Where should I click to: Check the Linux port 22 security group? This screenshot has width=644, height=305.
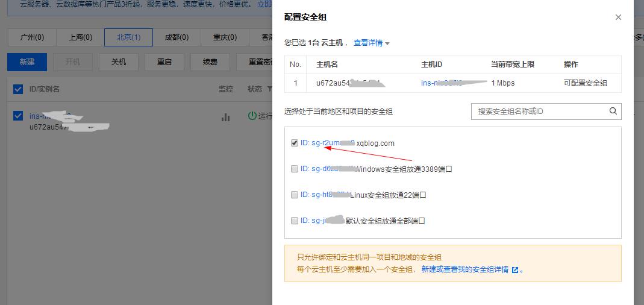(x=295, y=195)
